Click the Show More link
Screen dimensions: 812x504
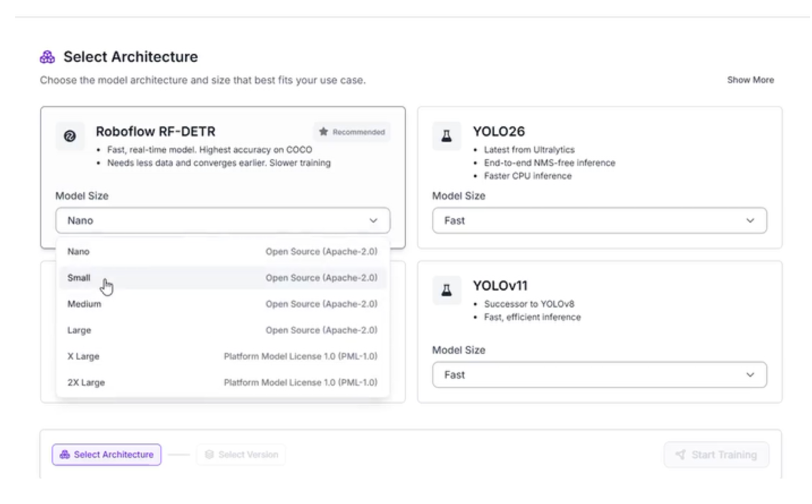click(750, 80)
